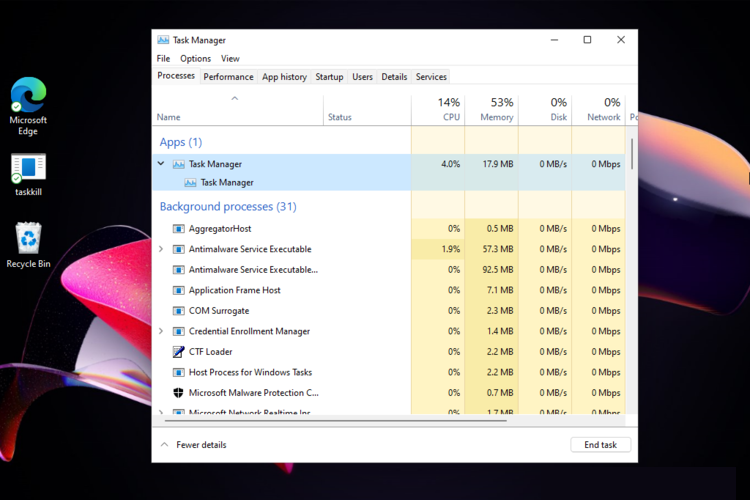Viewport: 750px width, 500px height.
Task: Select the Background processes (31) heading
Action: (x=228, y=206)
